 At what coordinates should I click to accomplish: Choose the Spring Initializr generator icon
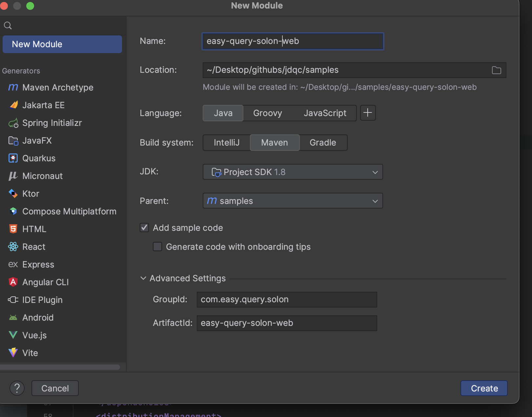[x=13, y=123]
